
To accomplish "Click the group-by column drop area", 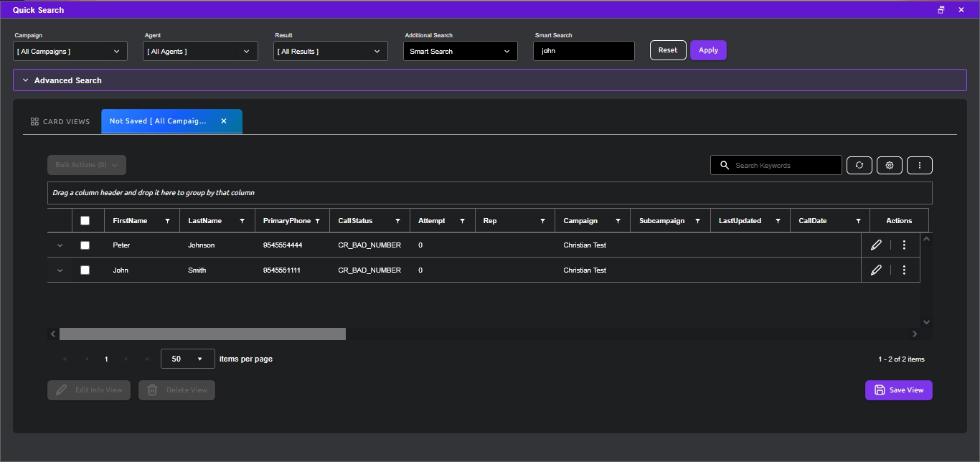I will pyautogui.click(x=490, y=193).
